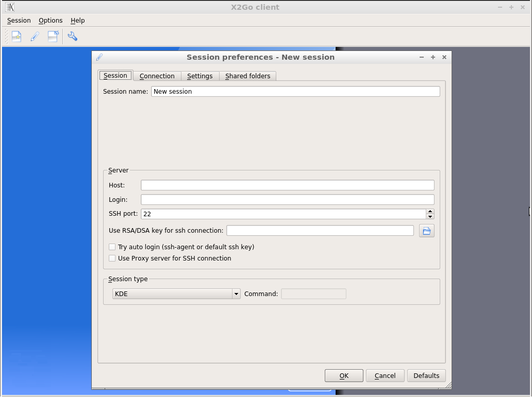Click the X logo in main title bar
The height and width of the screenshot is (397, 532).
click(x=10, y=7)
